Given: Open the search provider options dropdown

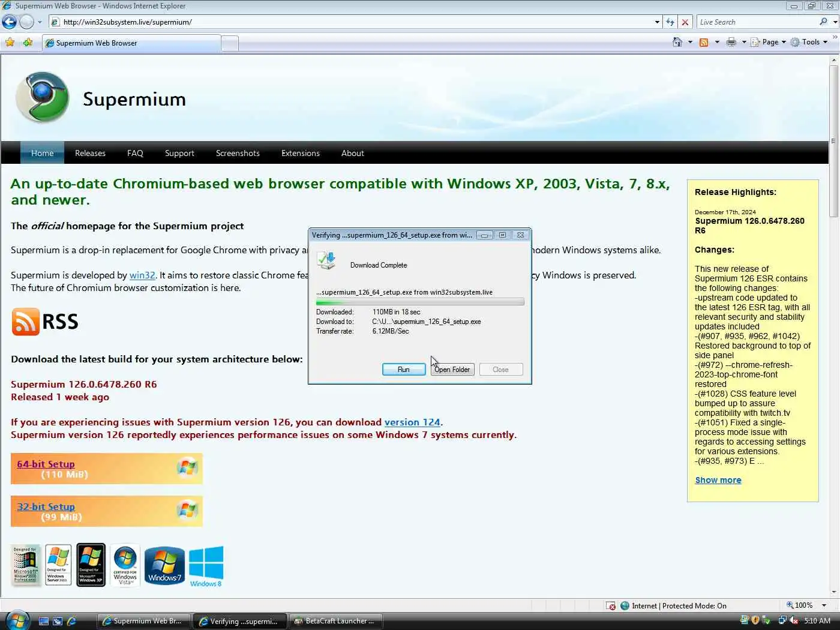Looking at the screenshot, I should click(x=835, y=22).
